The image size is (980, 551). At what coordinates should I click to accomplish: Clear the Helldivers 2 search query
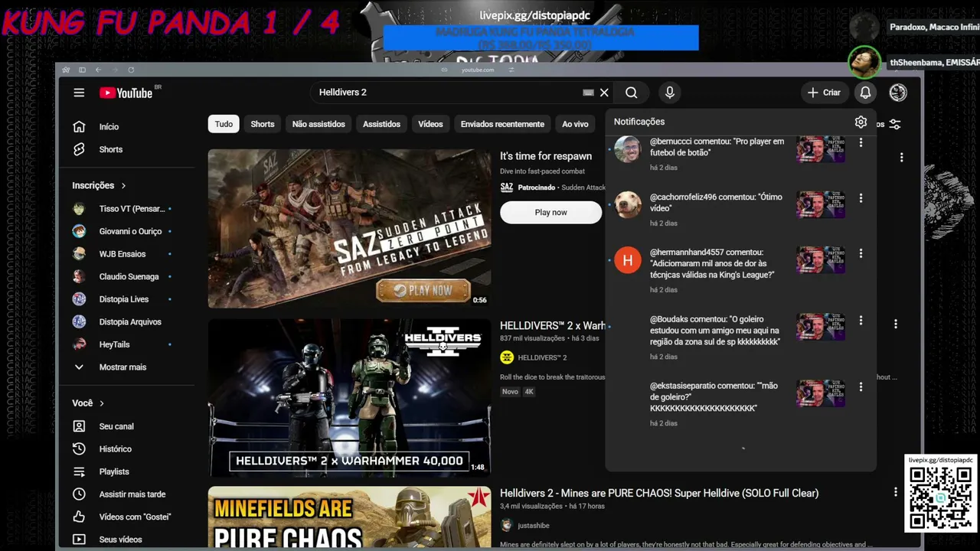pos(604,93)
